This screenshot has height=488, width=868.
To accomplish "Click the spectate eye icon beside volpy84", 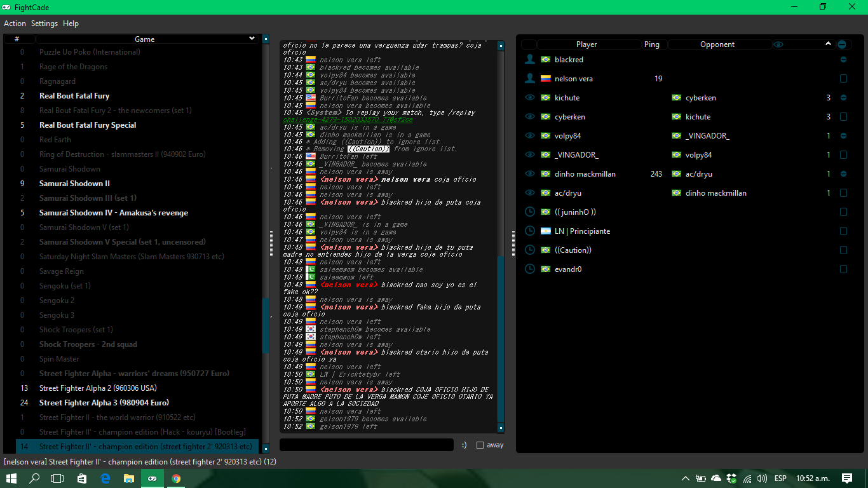I will 530,136.
